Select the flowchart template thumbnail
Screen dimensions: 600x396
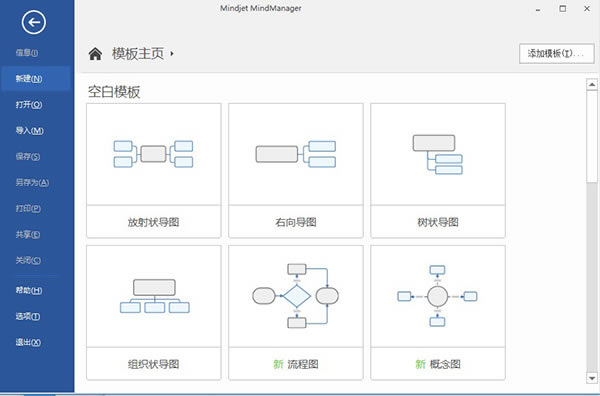click(296, 296)
